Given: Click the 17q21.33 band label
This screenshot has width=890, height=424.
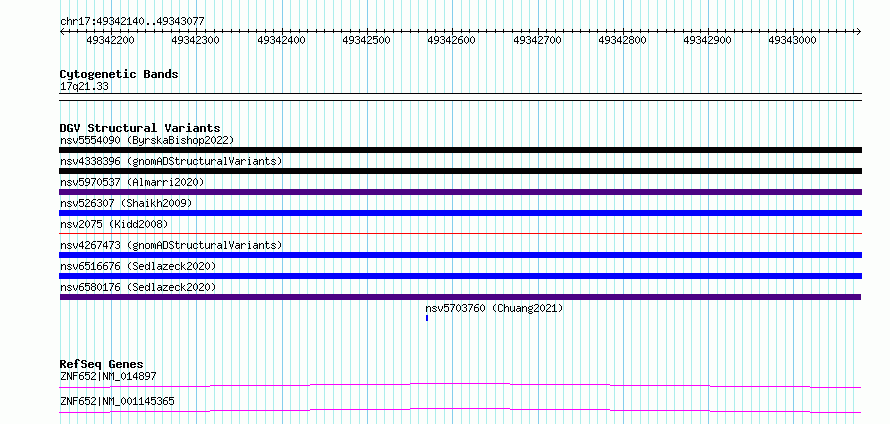Looking at the screenshot, I should pyautogui.click(x=84, y=86).
